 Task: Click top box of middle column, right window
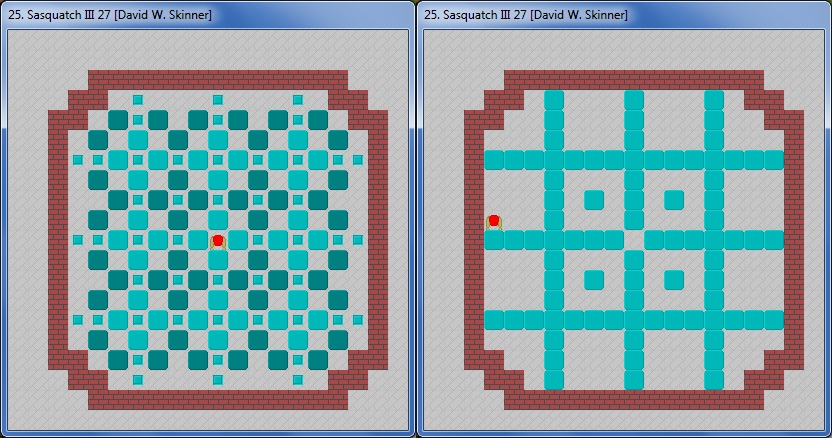coord(634,100)
